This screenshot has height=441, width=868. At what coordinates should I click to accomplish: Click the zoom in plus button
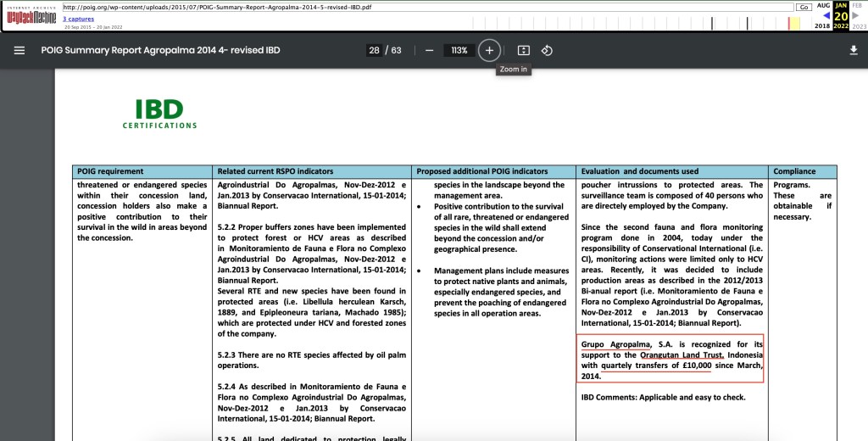tap(489, 50)
